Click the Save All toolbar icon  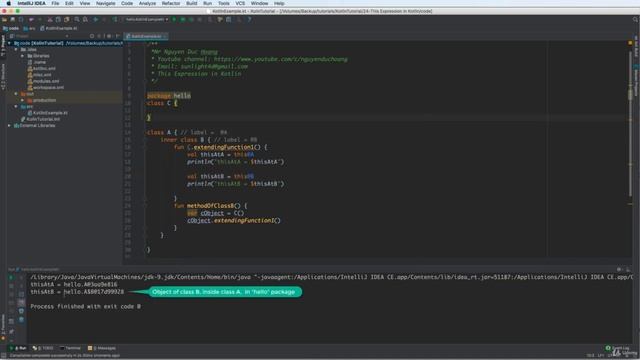point(13,19)
